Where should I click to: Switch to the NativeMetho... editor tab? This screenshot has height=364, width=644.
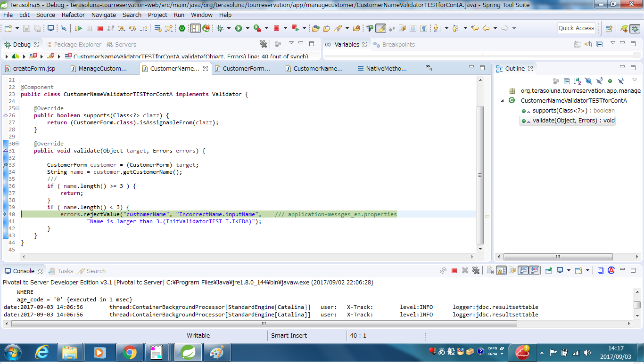coord(382,68)
